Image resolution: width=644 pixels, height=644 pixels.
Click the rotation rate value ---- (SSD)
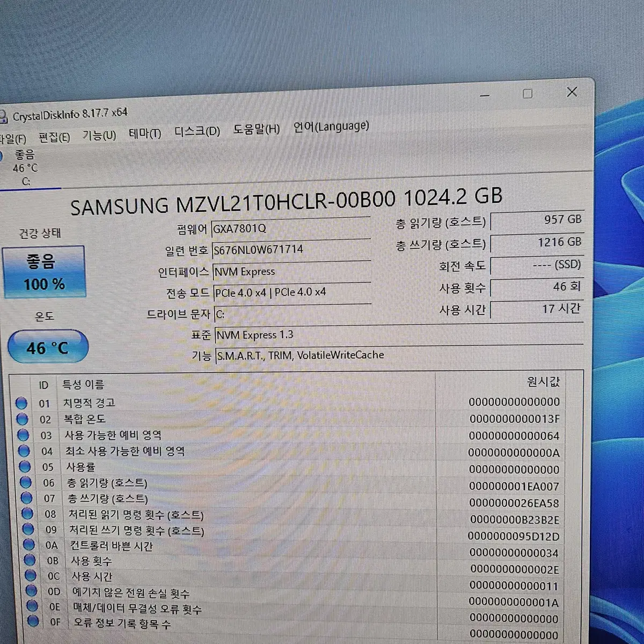pos(537,265)
